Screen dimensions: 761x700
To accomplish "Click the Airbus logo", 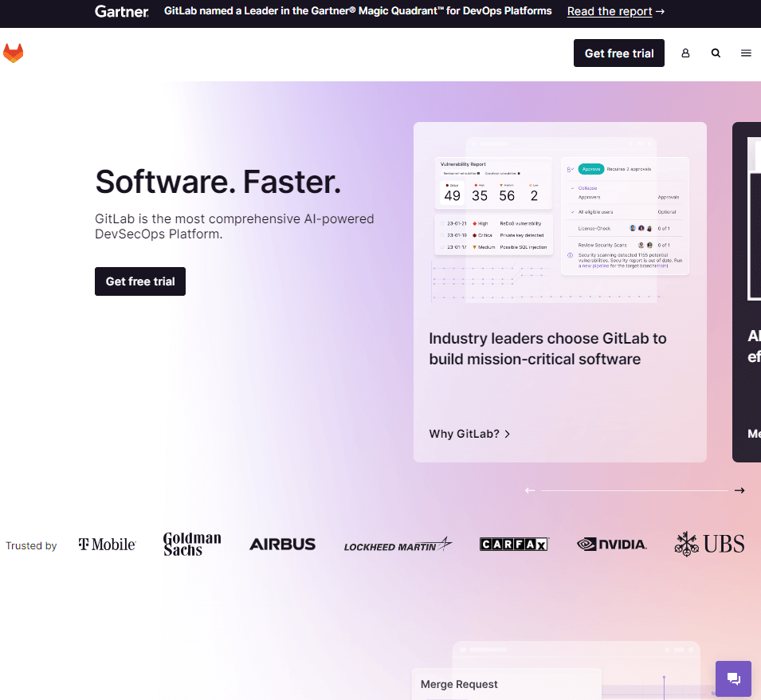I will tap(283, 544).
